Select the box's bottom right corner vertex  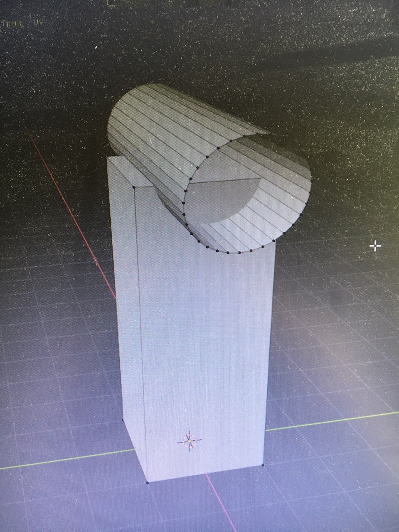click(x=264, y=465)
